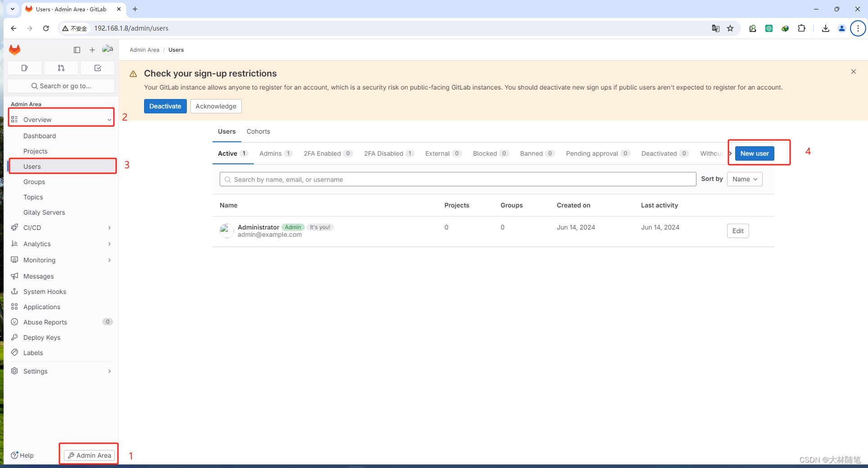The width and height of the screenshot is (868, 468).
Task: Open the To-Do list checkmark icon
Action: click(x=97, y=67)
